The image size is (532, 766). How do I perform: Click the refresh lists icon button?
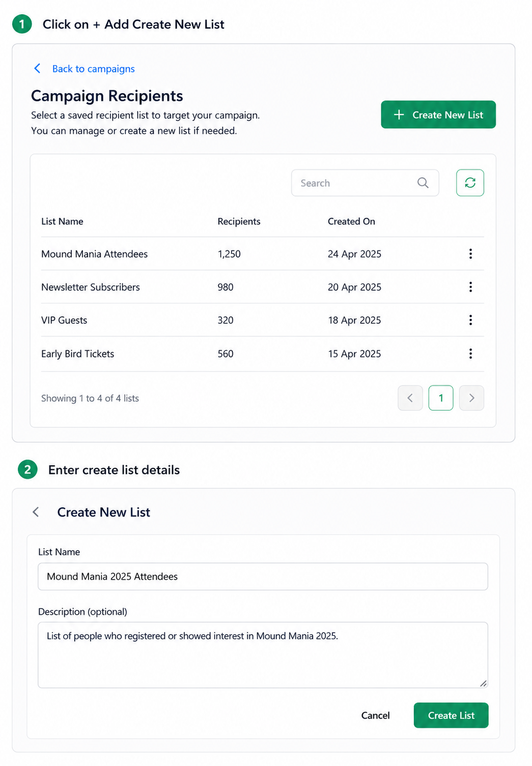469,183
